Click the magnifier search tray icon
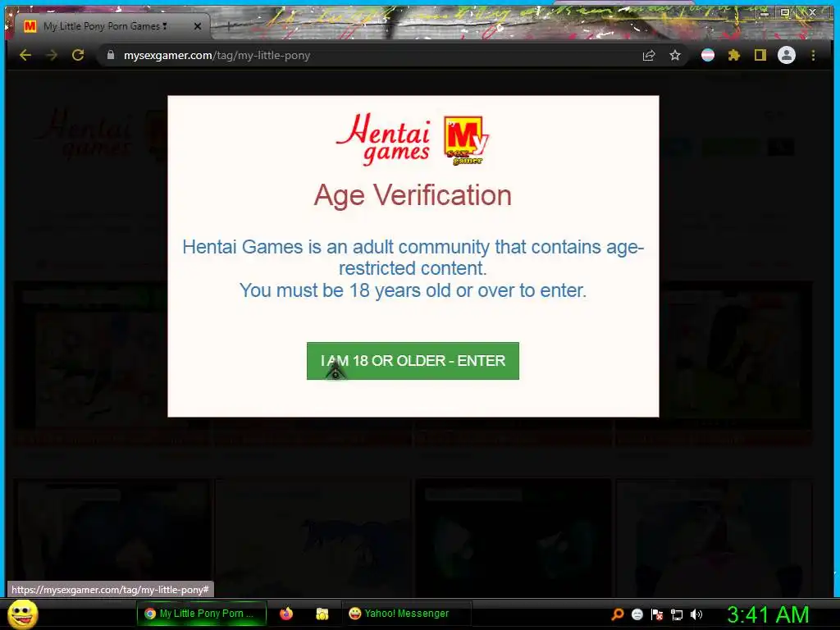This screenshot has height=630, width=840. click(x=618, y=614)
